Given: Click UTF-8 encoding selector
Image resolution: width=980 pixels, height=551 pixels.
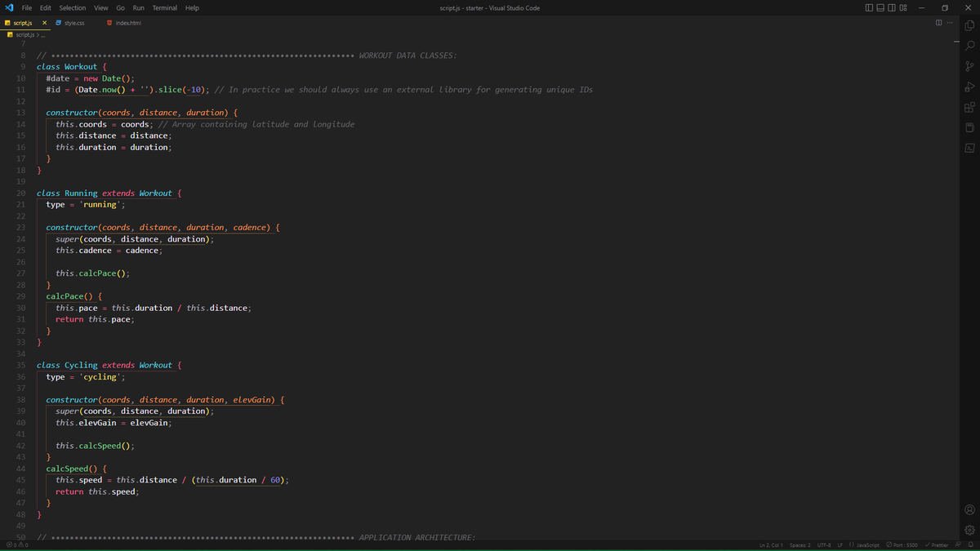Looking at the screenshot, I should point(824,544).
